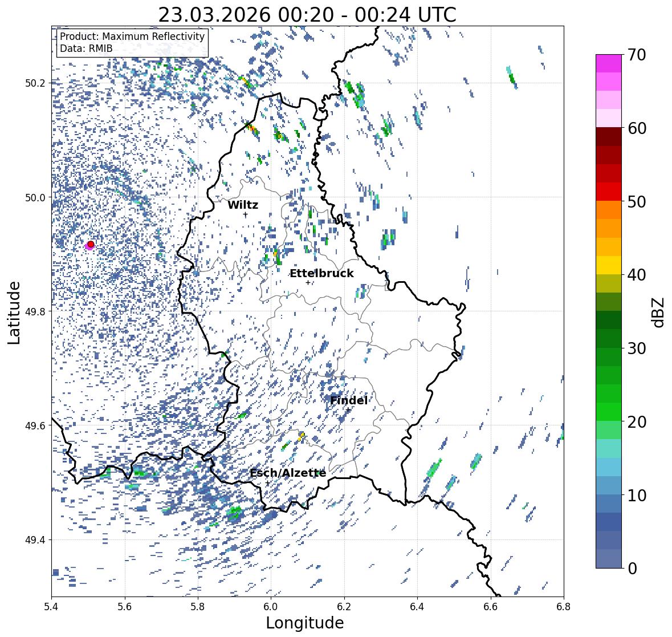672x637 pixels.
Task: Click the 49.6 latitude tick label
Action: point(35,425)
